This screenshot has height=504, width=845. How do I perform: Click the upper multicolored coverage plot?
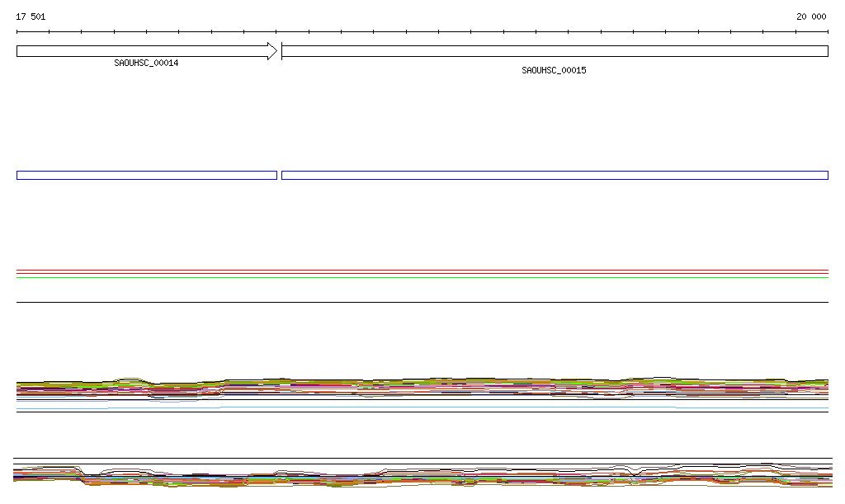[422, 388]
